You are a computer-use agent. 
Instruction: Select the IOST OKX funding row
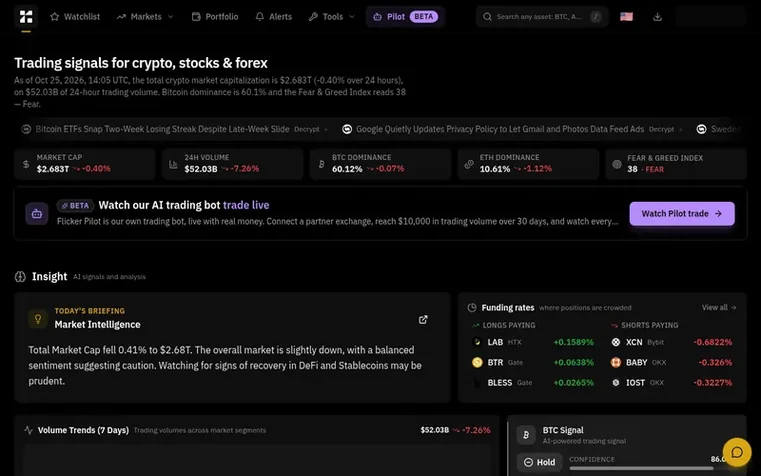coord(672,383)
